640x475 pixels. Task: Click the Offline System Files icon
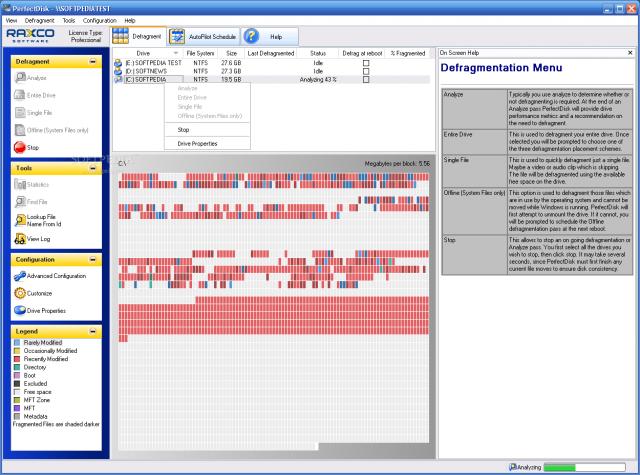pyautogui.click(x=20, y=130)
